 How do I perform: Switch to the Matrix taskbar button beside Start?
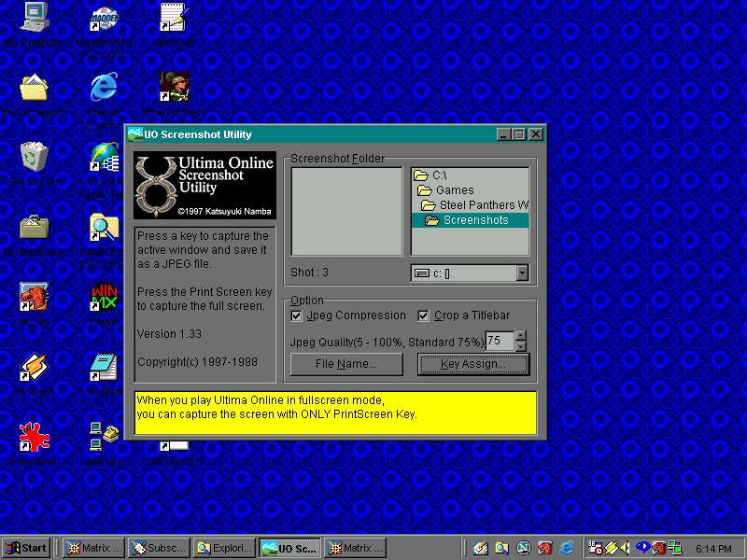(x=94, y=548)
